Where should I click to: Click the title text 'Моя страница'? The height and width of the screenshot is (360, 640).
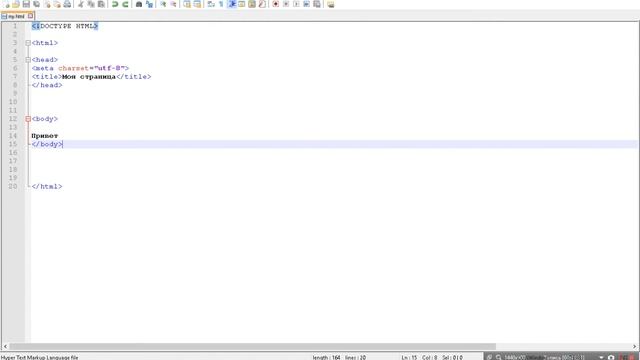pos(89,77)
